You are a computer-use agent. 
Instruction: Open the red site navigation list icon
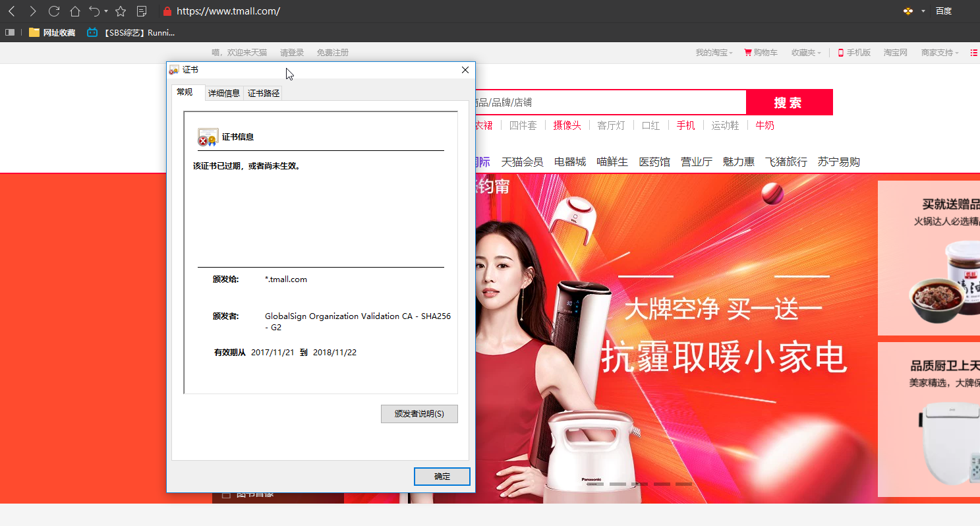tap(974, 53)
